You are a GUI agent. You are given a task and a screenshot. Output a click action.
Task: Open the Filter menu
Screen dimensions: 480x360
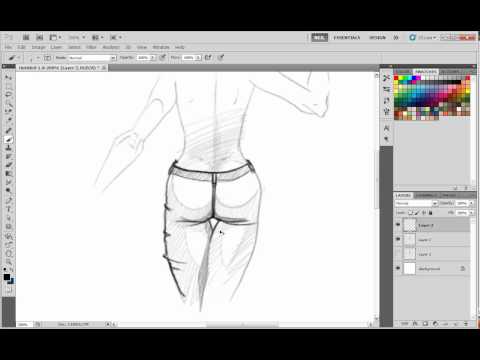point(91,47)
